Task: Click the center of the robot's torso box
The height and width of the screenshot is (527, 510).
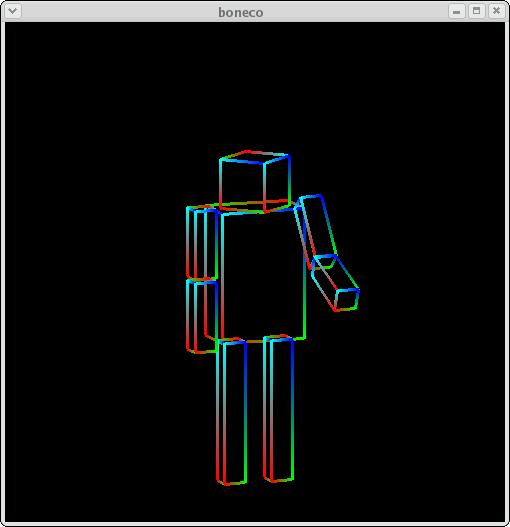Action: pos(262,274)
